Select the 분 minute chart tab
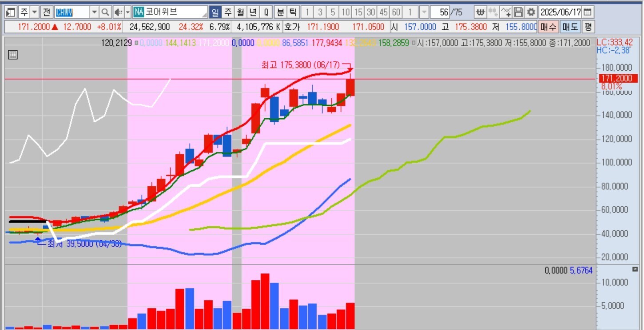The image size is (644, 330). [x=281, y=12]
